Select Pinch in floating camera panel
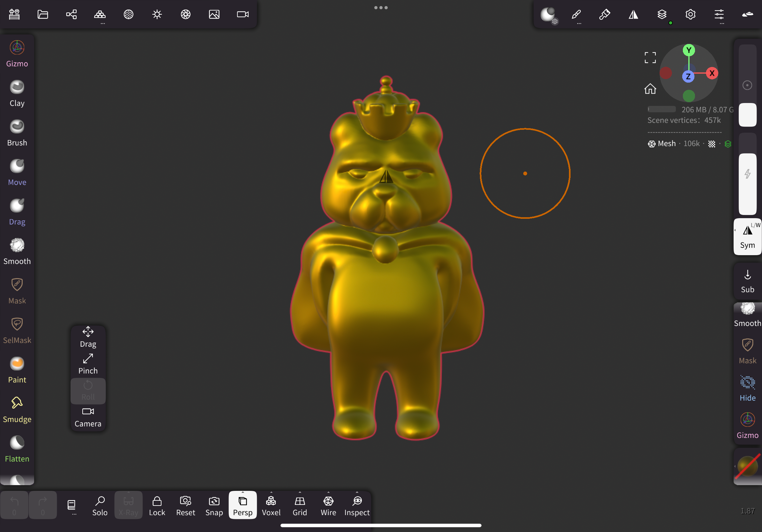The height and width of the screenshot is (532, 762). pyautogui.click(x=88, y=364)
